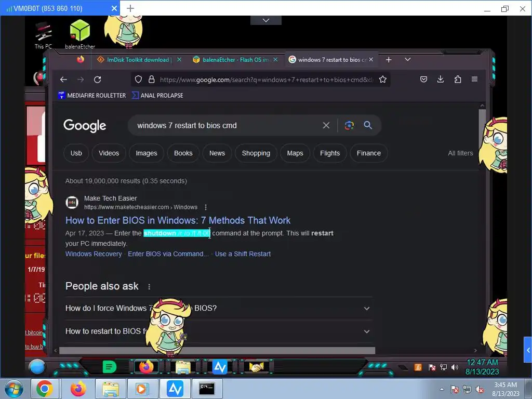Filter results by Images
This screenshot has height=399, width=532.
[x=146, y=153]
